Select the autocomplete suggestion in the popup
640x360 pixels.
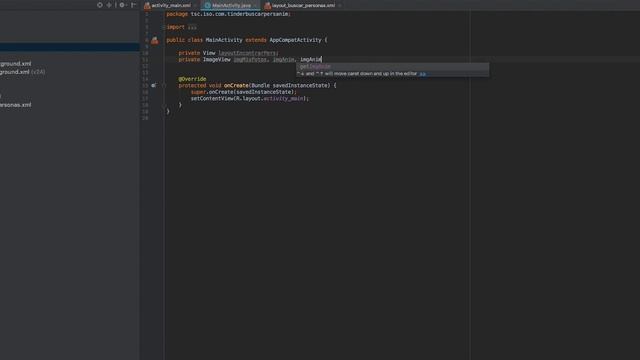tap(392, 66)
